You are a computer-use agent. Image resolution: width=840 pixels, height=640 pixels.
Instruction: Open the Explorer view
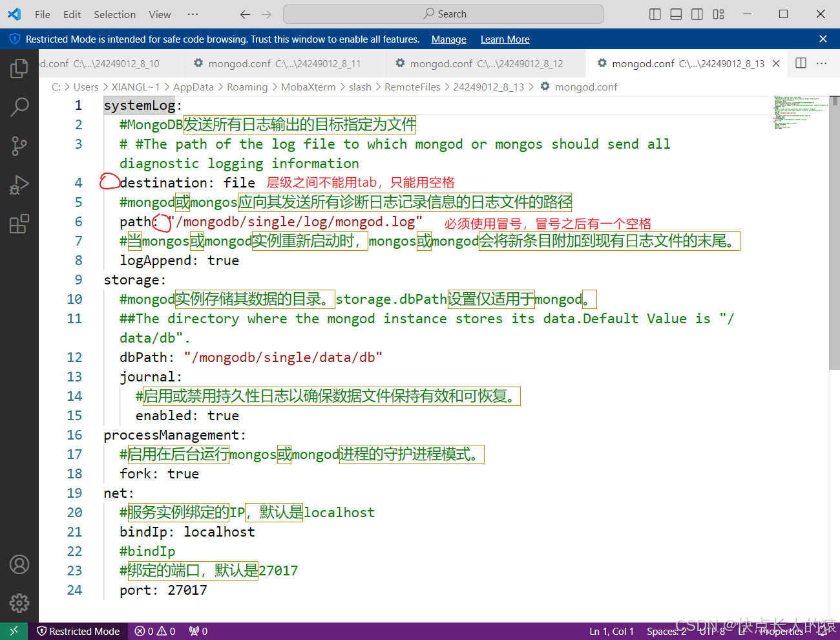pos(19,68)
